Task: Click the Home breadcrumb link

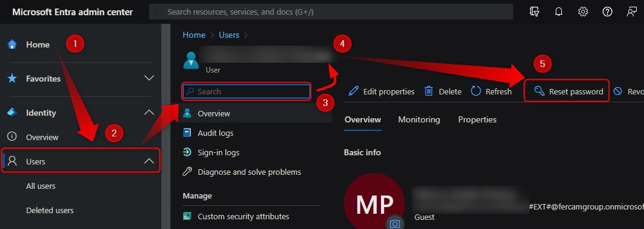Action: [194, 35]
